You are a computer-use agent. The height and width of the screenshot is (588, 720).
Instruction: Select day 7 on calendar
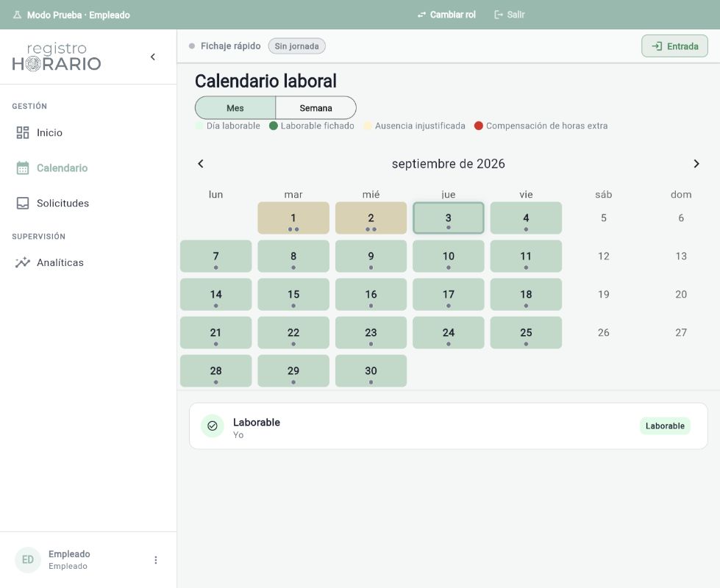coord(215,256)
